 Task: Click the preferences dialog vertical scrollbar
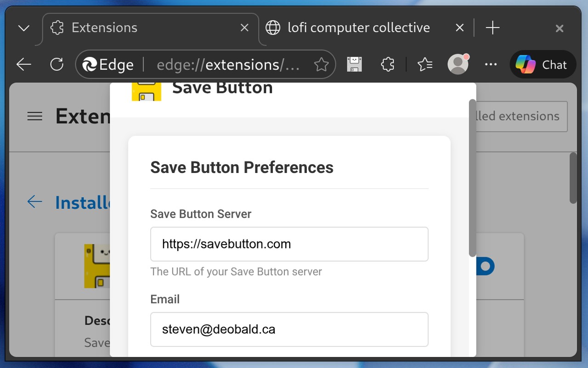[472, 178]
